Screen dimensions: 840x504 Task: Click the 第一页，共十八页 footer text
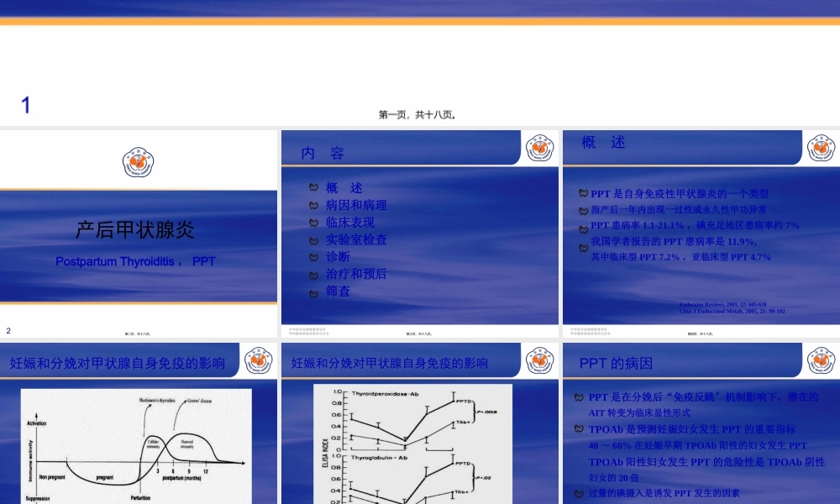point(420,116)
